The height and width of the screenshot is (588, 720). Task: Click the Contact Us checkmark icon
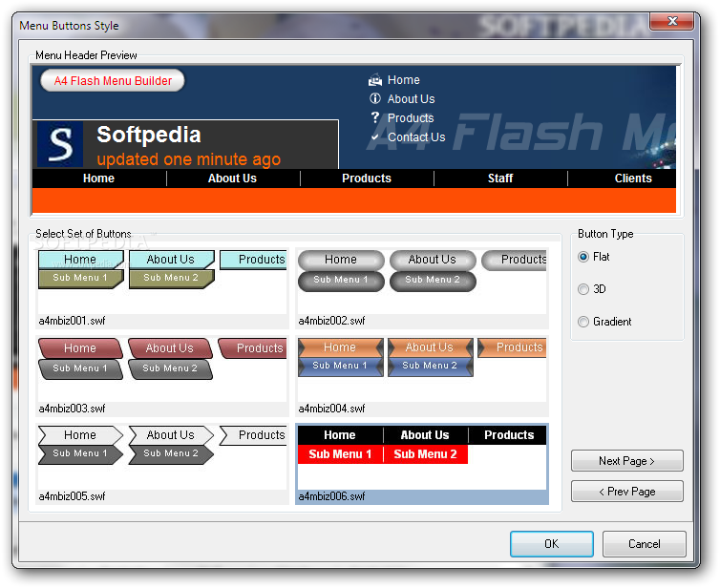[x=375, y=136]
